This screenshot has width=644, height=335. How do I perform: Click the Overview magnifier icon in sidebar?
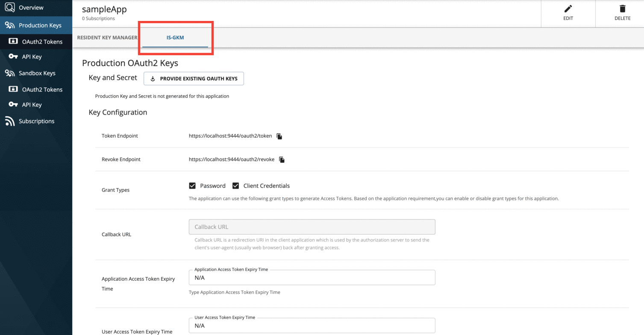point(10,8)
